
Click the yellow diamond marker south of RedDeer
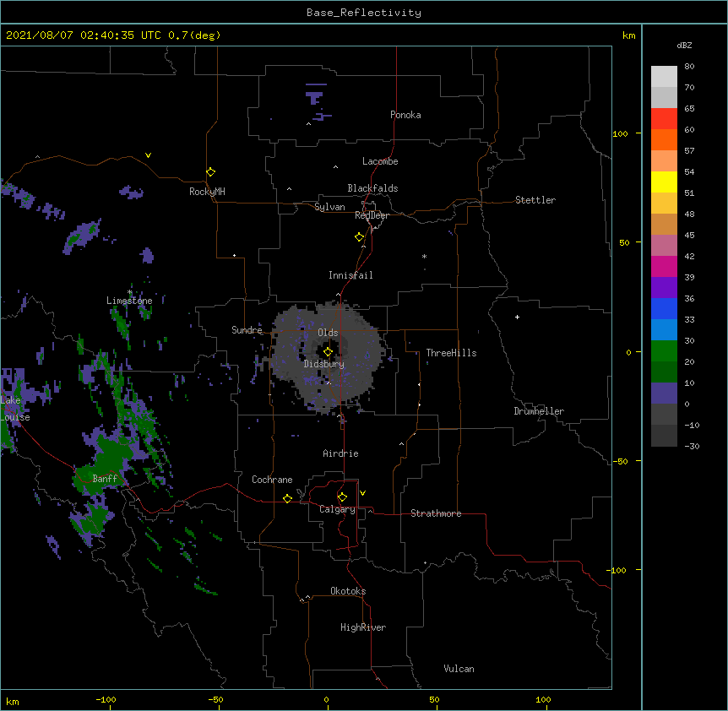click(x=359, y=237)
